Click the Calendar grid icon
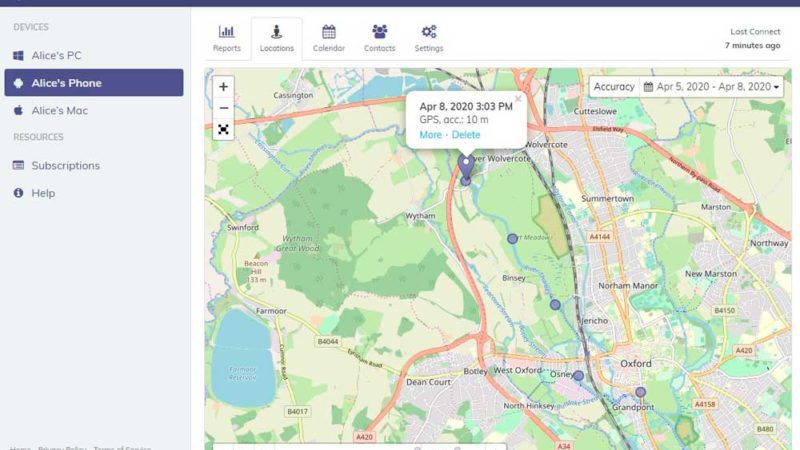 point(329,32)
